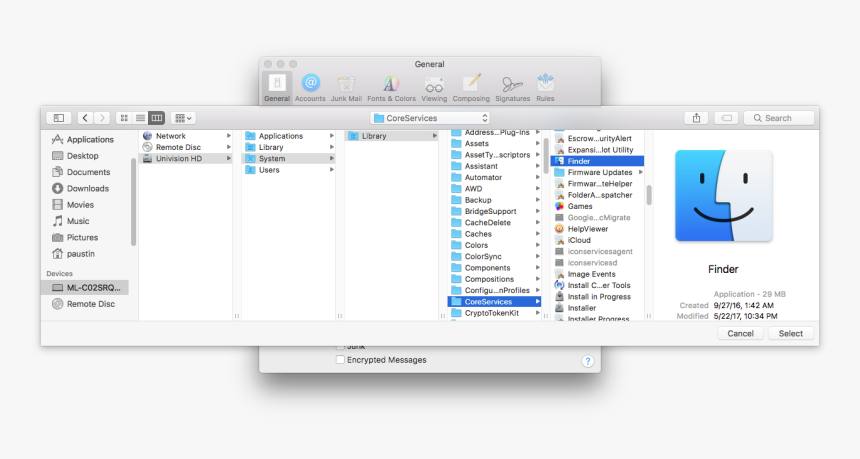The image size is (860, 459).
Task: Click the Search field
Action: tap(778, 118)
